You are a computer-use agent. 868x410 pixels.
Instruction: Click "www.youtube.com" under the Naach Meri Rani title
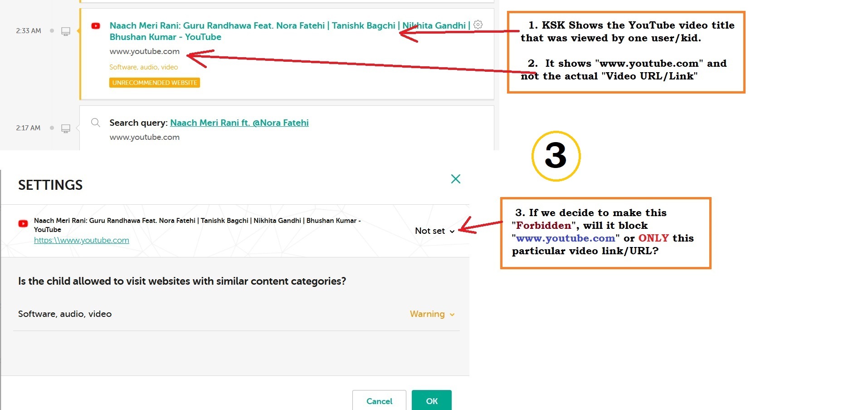145,51
